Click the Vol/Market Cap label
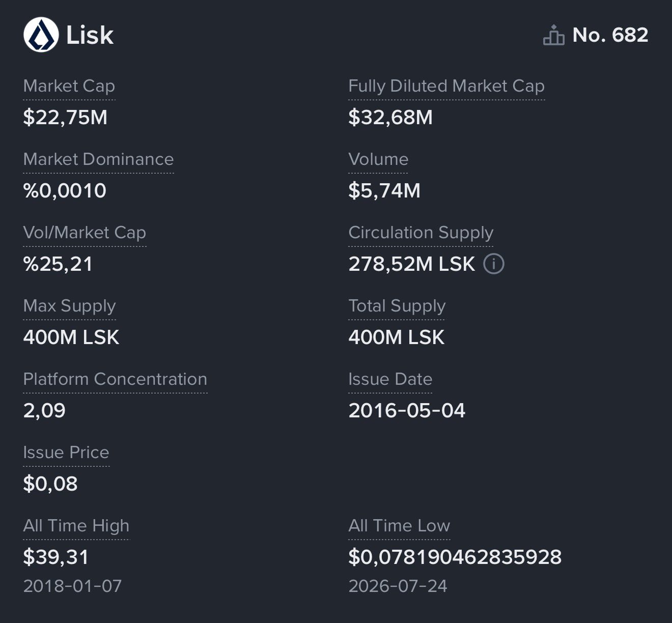This screenshot has width=672, height=623. 85,233
